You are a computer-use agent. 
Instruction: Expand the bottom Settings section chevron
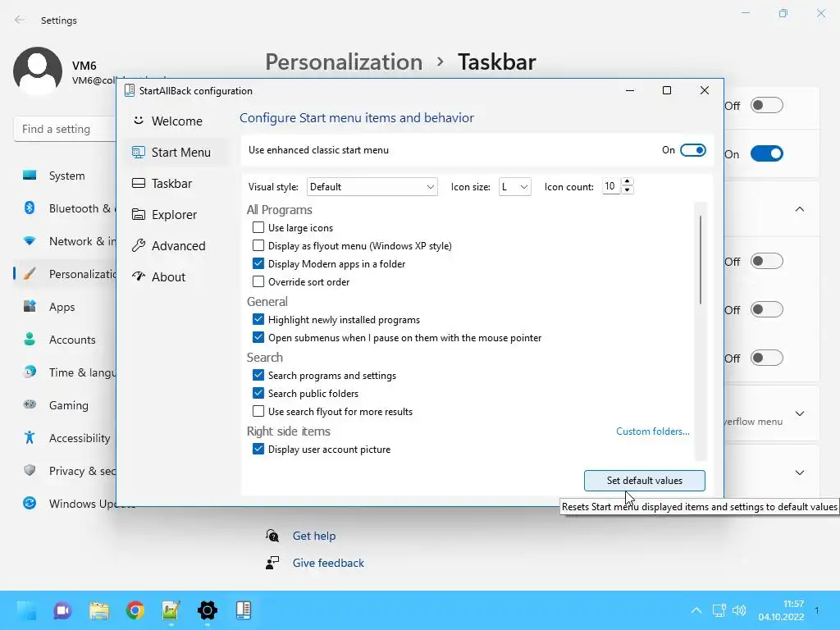click(799, 472)
